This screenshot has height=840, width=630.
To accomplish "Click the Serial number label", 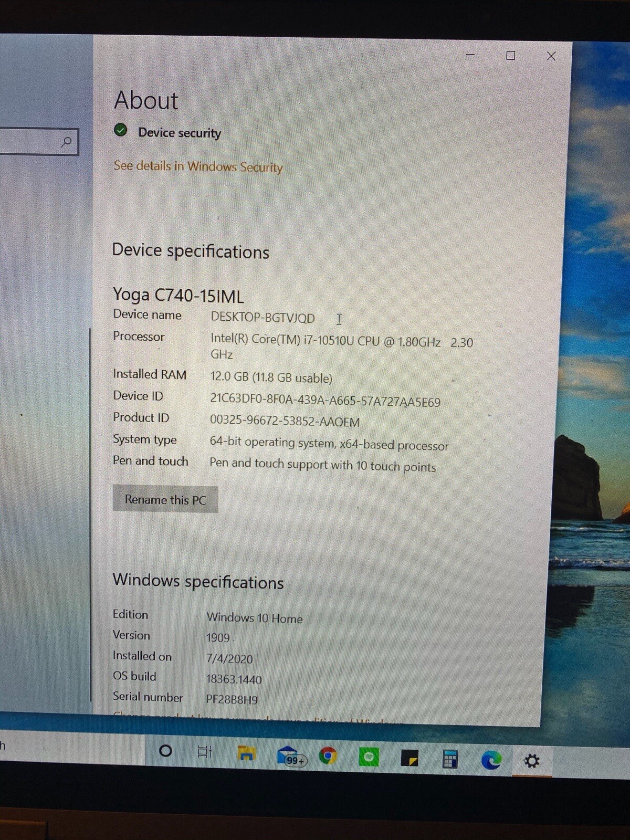I will point(148,697).
